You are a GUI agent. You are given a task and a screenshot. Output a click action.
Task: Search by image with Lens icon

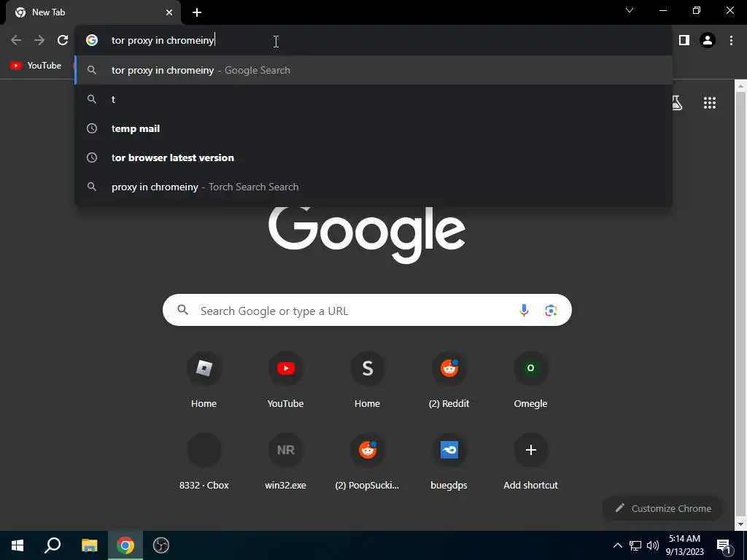[551, 311]
